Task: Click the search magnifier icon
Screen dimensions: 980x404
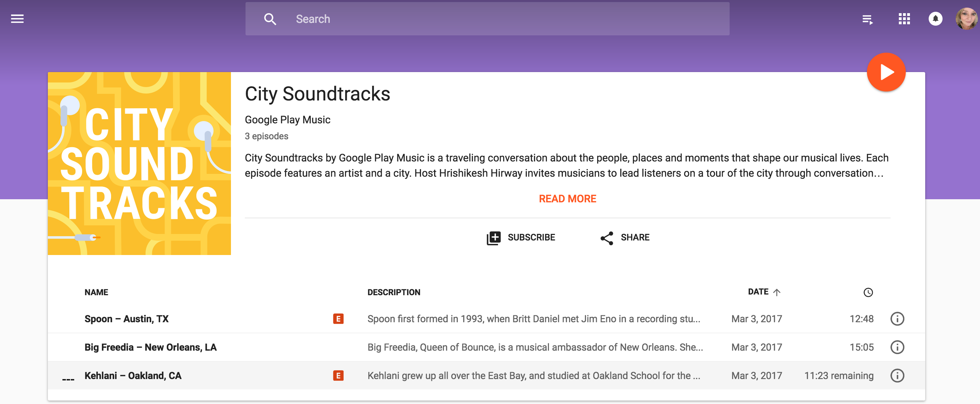Action: 270,19
